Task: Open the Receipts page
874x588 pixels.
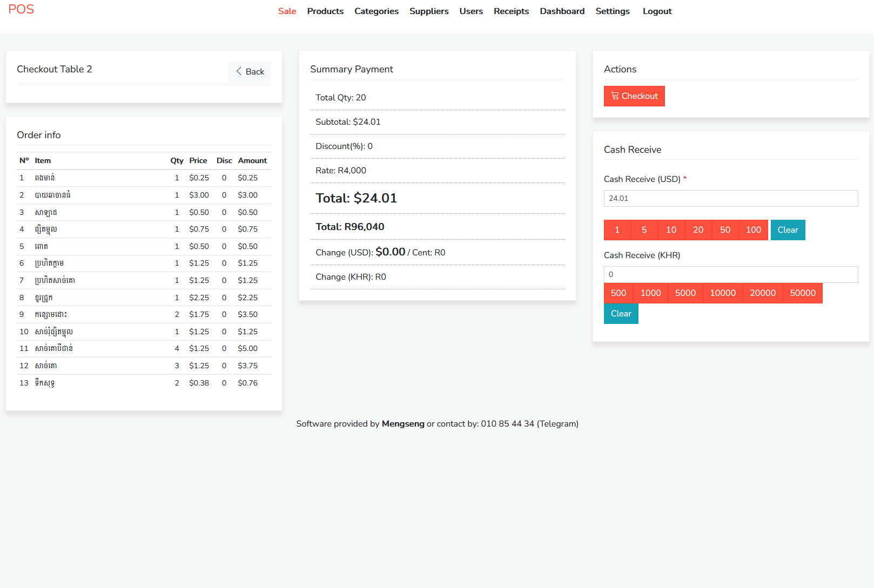Action: click(511, 11)
